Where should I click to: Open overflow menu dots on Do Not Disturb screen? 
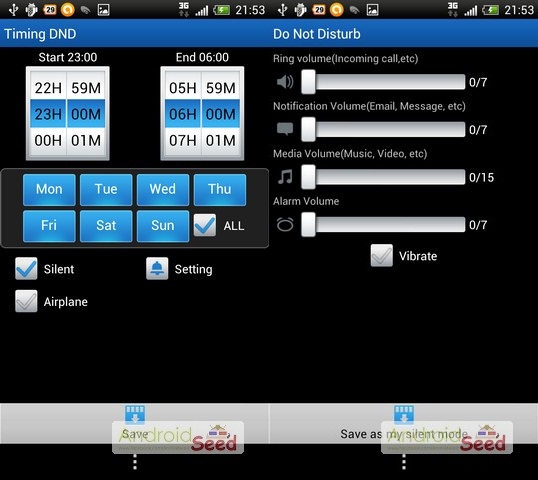404,462
